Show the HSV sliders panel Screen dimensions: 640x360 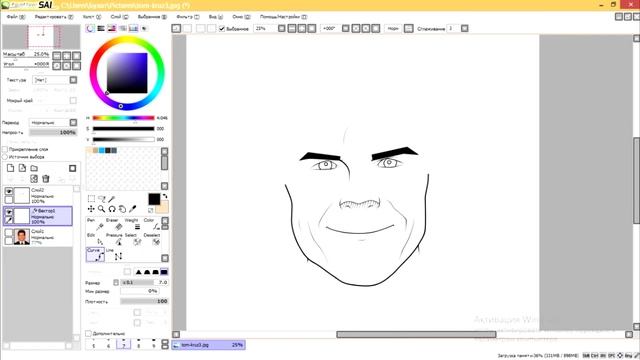pyautogui.click(x=111, y=28)
